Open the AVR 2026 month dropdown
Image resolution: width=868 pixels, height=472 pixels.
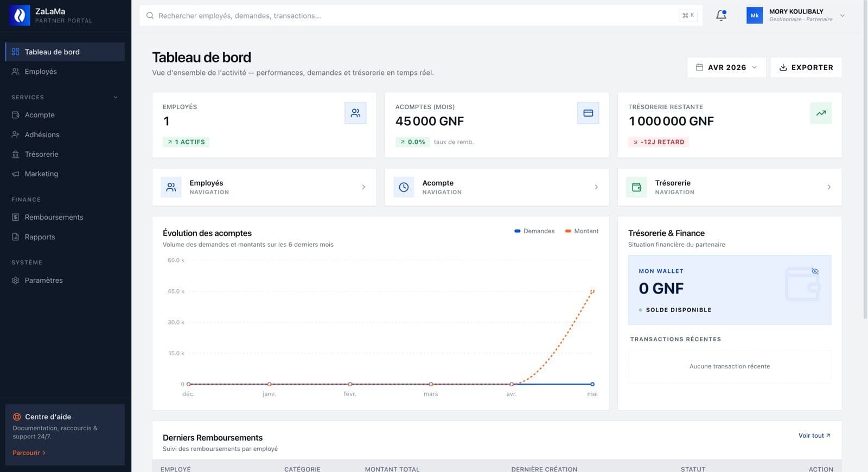click(x=726, y=67)
